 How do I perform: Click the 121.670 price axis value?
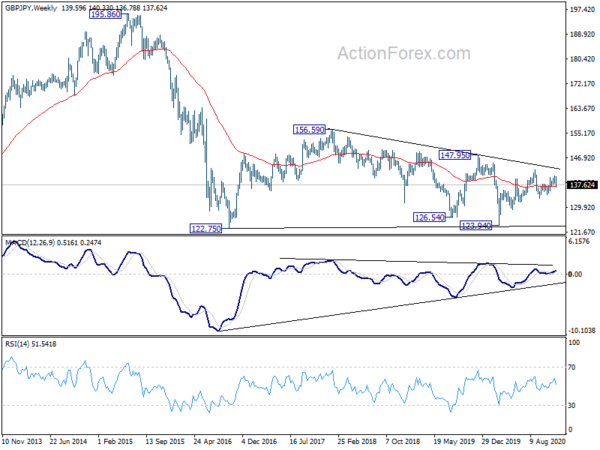click(582, 232)
